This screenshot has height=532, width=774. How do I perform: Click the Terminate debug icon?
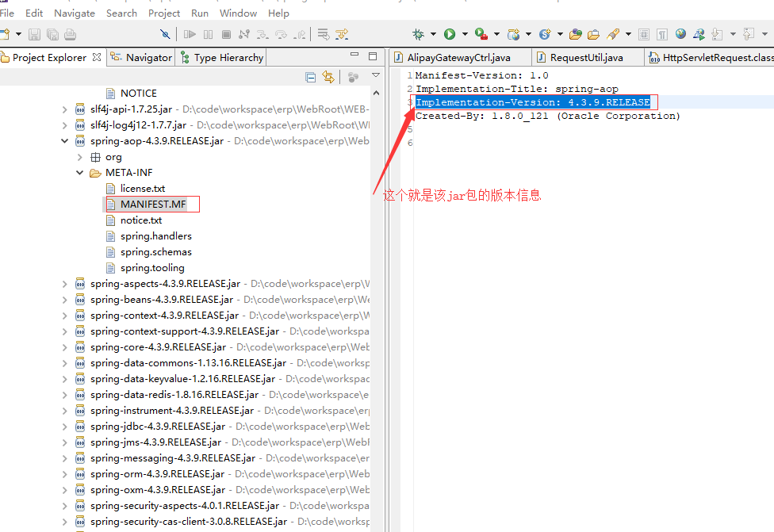point(227,34)
